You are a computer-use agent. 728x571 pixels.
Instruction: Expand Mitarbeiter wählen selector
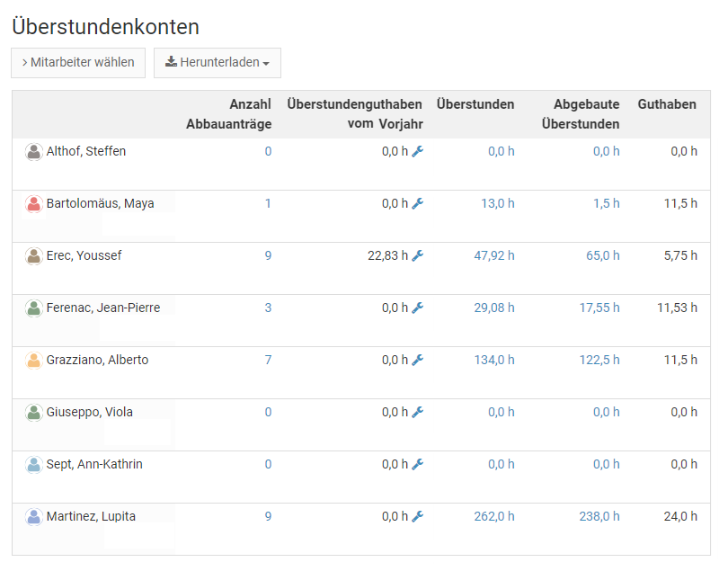78,63
